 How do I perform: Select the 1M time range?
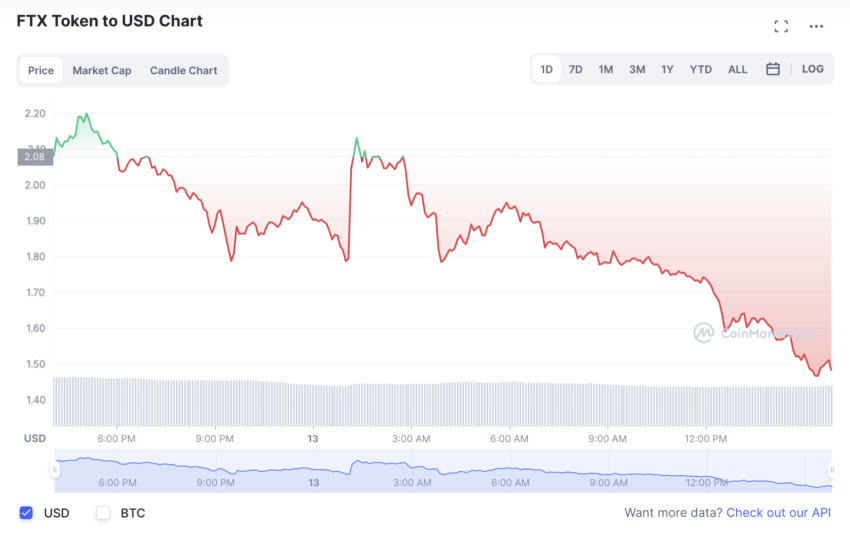tap(606, 69)
